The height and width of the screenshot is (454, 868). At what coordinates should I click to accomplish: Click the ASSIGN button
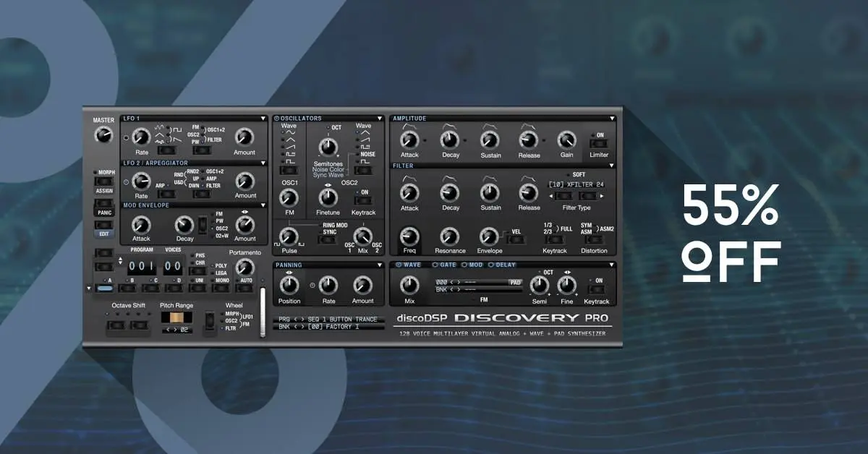(104, 191)
